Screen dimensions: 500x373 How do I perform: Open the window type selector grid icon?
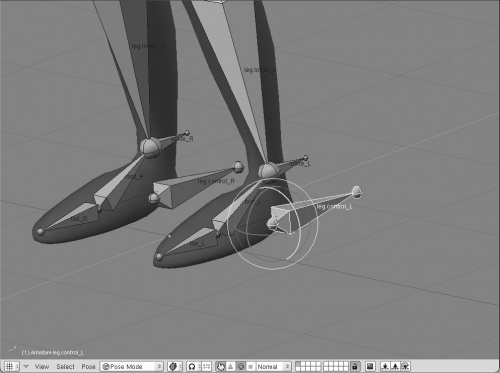[12, 366]
